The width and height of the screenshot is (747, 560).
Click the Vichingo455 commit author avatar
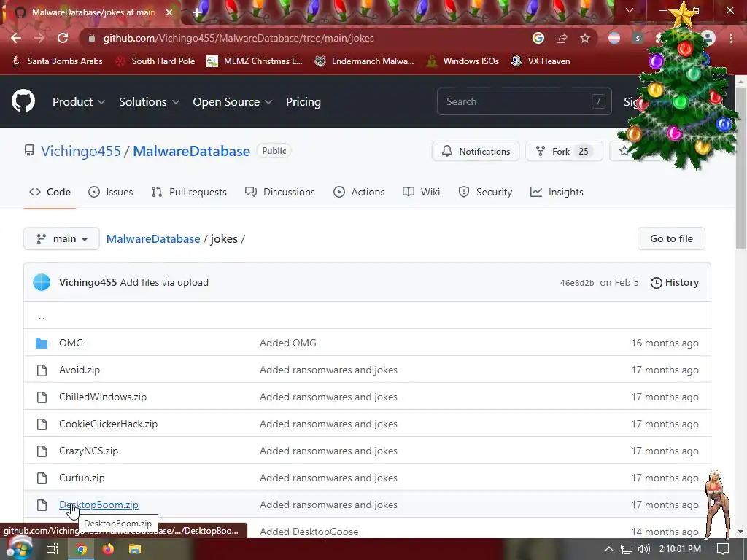point(42,282)
